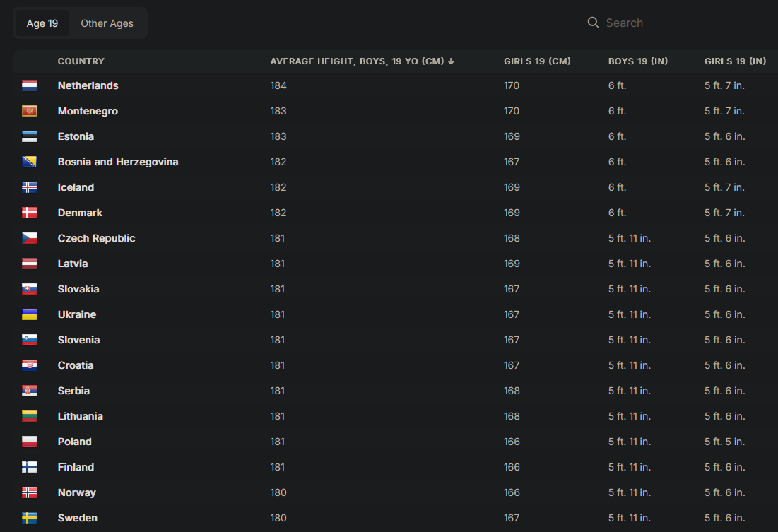Sort by Girls 19 (IN) column header

click(736, 61)
